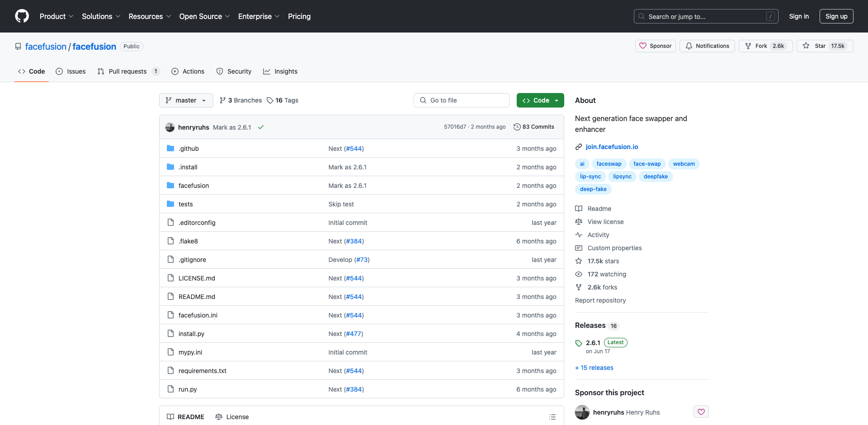868x425 pixels.
Task: Open the + 15 releases link
Action: (594, 368)
